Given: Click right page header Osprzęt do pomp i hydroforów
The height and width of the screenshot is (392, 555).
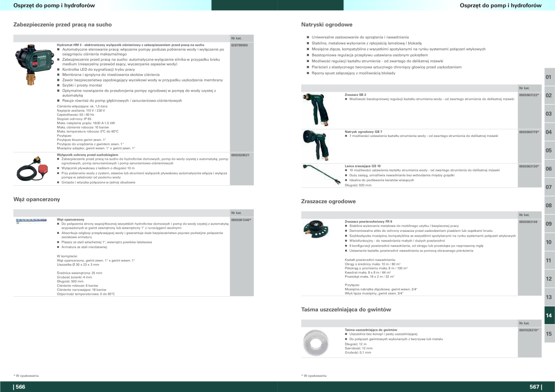Looking at the screenshot, I should pyautogui.click(x=500, y=5).
